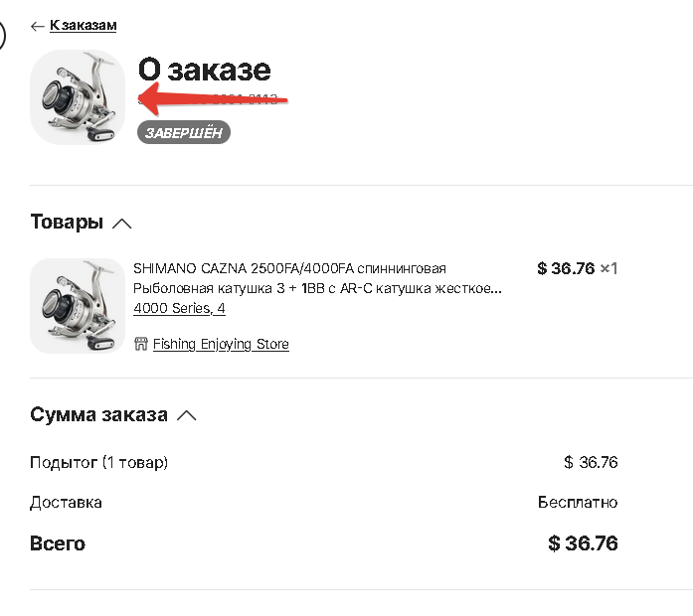Screen dimensions: 693x616
Task: Click the Подытог (1 товар) row label
Action: 99,462
